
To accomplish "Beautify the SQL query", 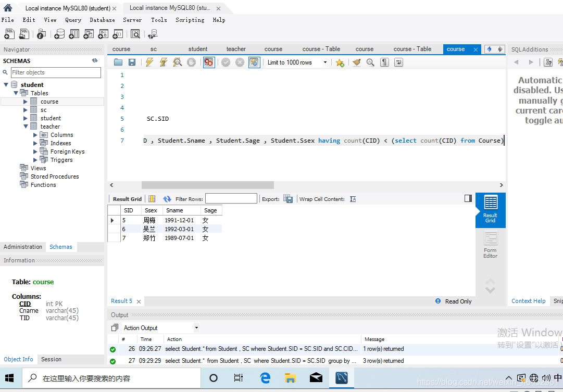I will 356,62.
